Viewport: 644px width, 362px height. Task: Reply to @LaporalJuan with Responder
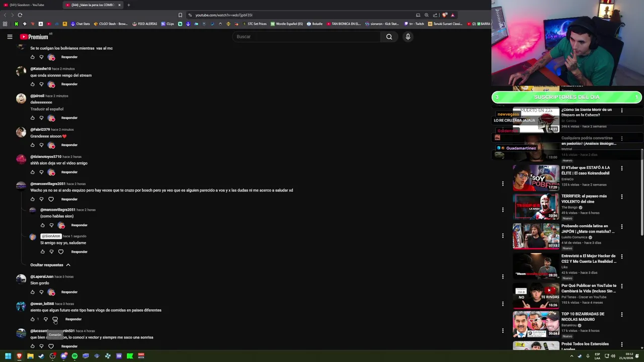(69, 292)
